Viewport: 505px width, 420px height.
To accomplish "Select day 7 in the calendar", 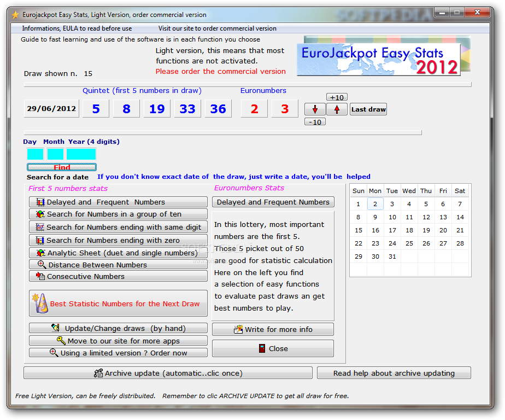I will pyautogui.click(x=460, y=204).
